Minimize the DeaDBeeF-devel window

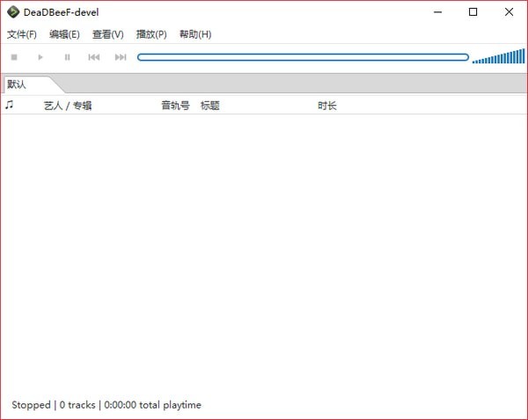coord(437,12)
